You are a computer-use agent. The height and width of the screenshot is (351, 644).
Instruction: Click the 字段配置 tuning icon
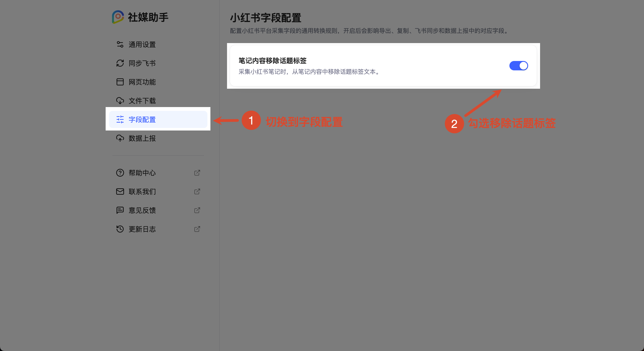[120, 119]
